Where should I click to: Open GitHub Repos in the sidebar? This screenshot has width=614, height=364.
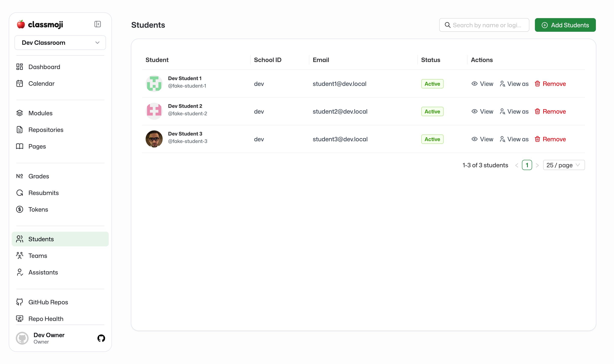click(60, 302)
